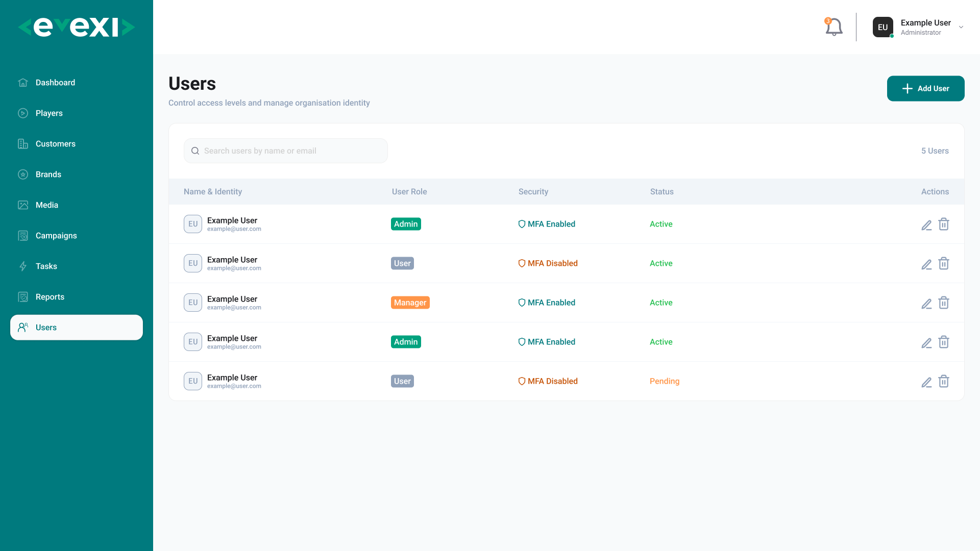This screenshot has height=551, width=980.
Task: Focus the search users by name field
Action: point(286,151)
